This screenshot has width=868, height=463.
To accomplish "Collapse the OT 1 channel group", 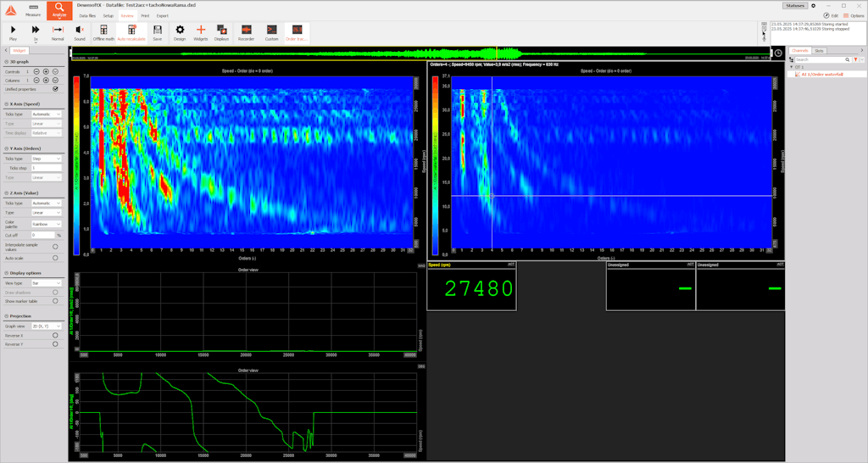I will coord(791,67).
